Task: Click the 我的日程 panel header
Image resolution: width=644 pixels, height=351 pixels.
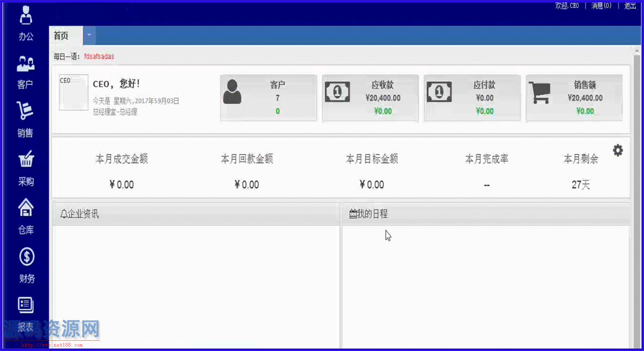Action: [x=485, y=214]
